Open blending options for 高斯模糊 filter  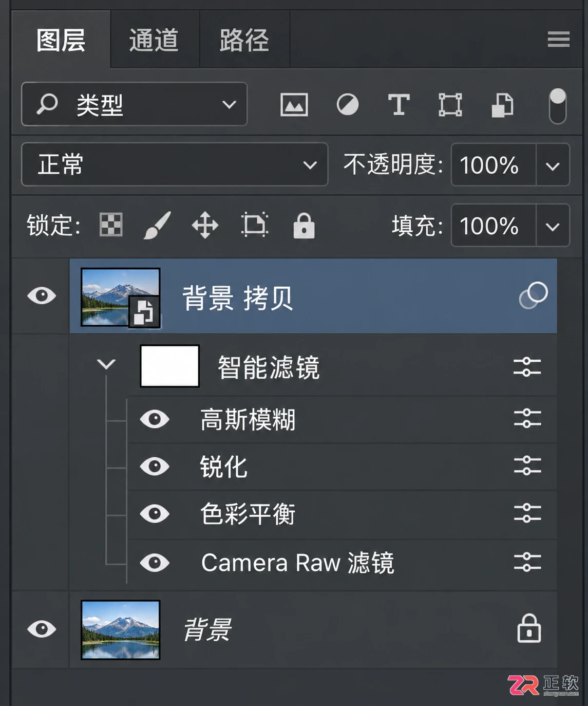(527, 419)
